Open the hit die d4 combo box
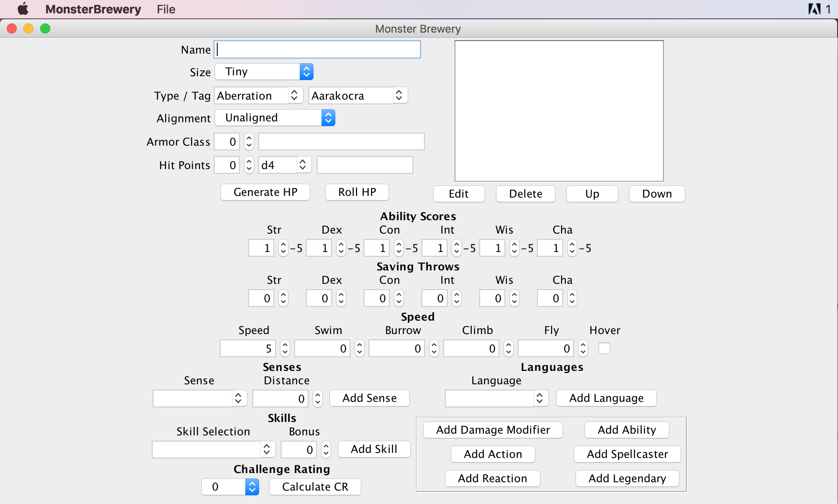 pos(303,165)
